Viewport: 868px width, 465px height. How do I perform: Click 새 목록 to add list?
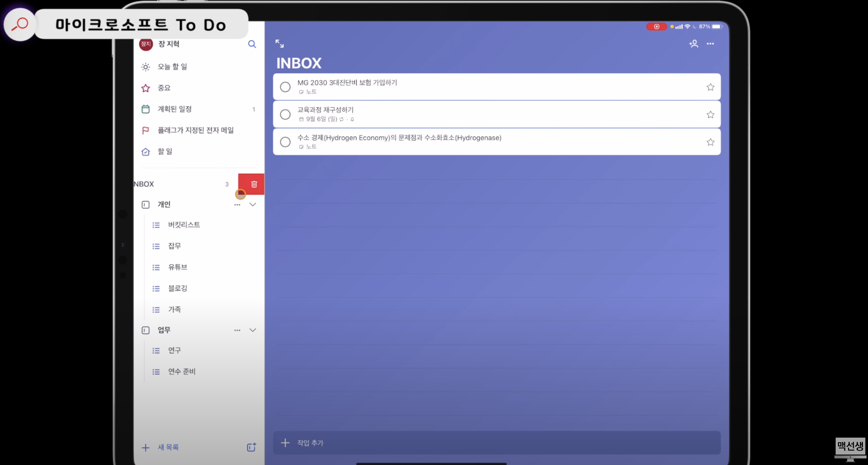coord(168,447)
